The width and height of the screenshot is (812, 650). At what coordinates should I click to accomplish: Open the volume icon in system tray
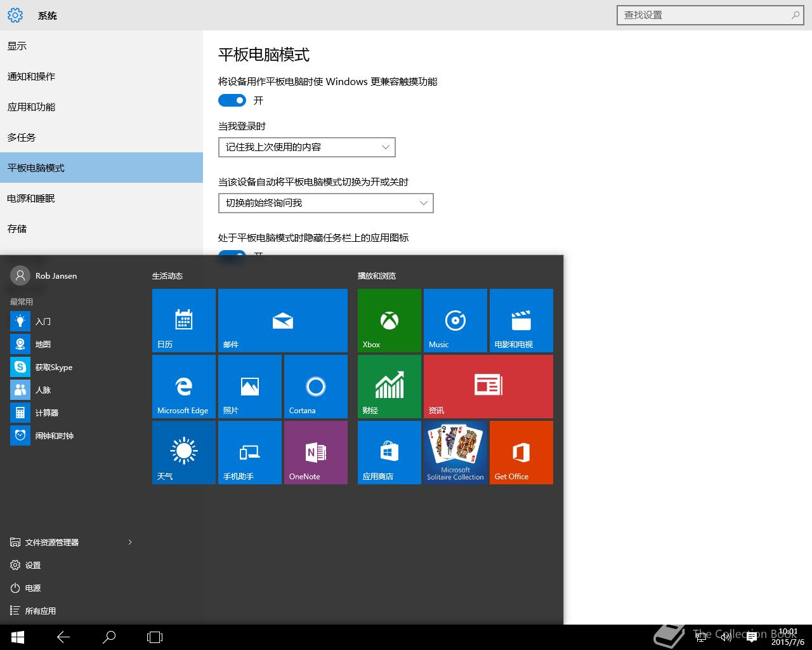(x=726, y=637)
